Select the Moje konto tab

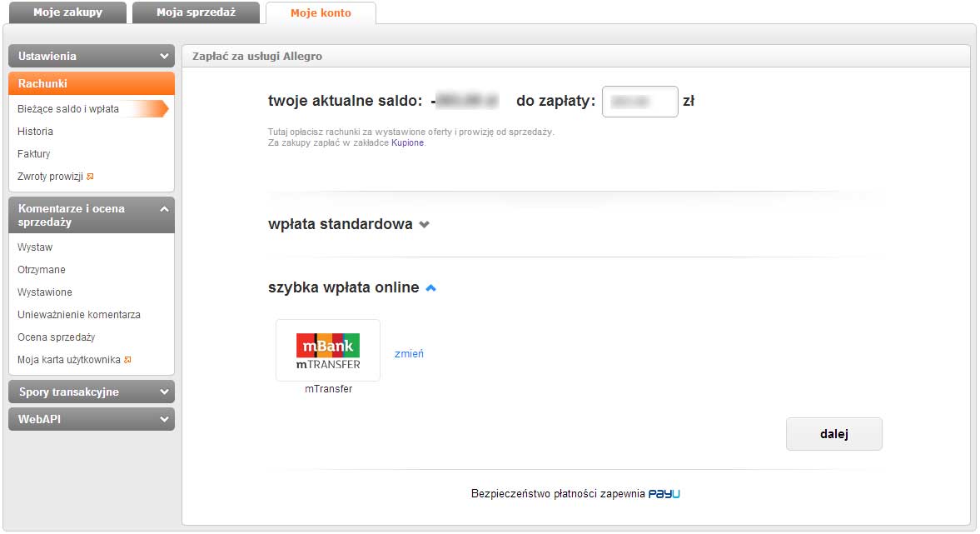(x=321, y=13)
